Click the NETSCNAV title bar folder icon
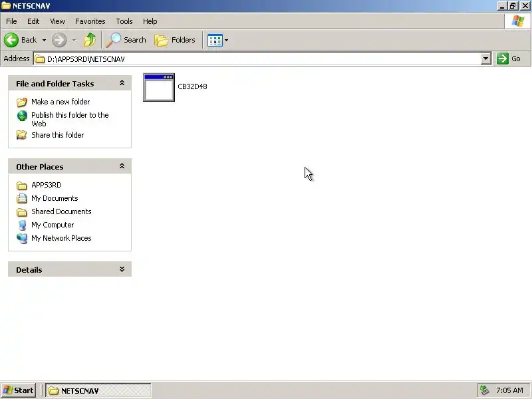 (6, 5)
